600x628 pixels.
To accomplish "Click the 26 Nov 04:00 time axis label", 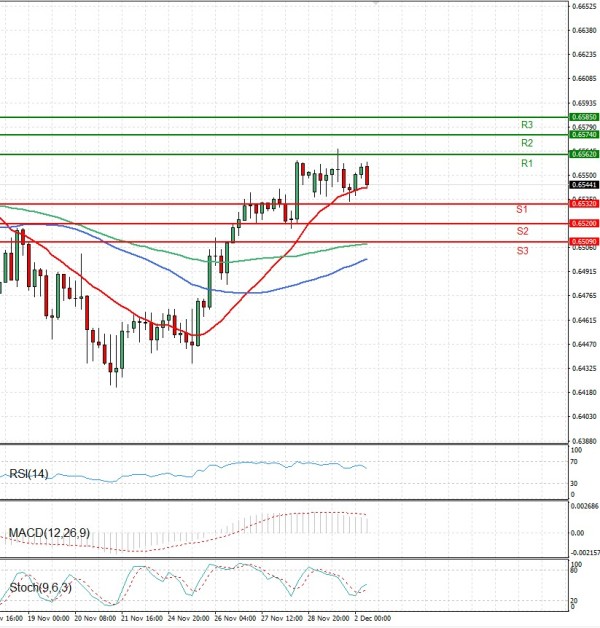I will [x=236, y=618].
